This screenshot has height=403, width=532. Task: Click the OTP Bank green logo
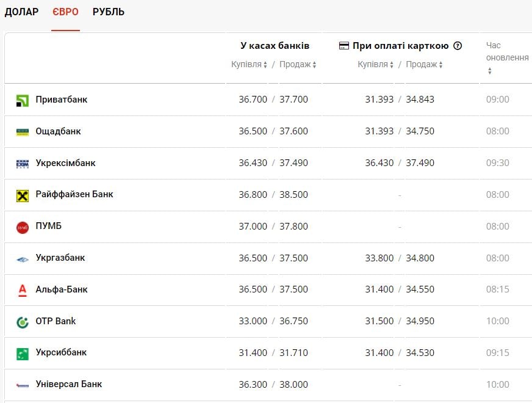point(23,322)
